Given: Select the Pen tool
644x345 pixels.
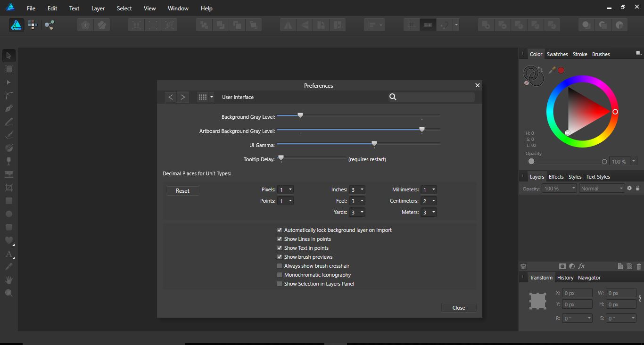Looking at the screenshot, I should click(8, 108).
